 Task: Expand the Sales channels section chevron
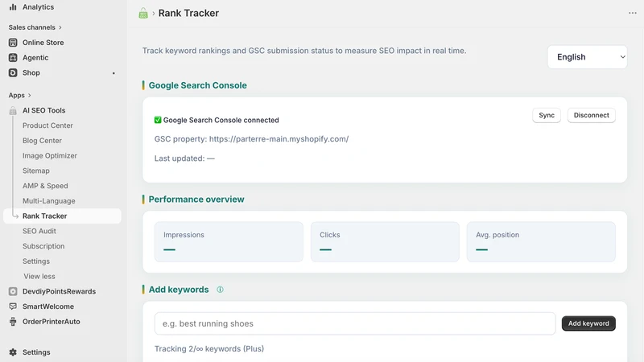coord(60,27)
